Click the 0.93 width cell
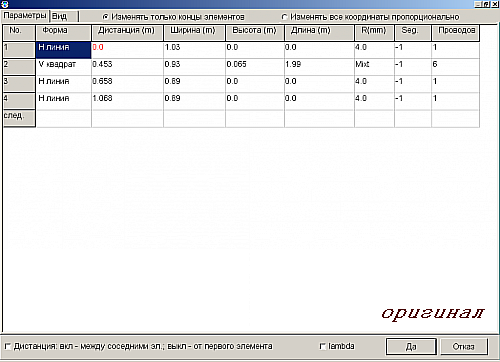This screenshot has width=500, height=362. (194, 67)
